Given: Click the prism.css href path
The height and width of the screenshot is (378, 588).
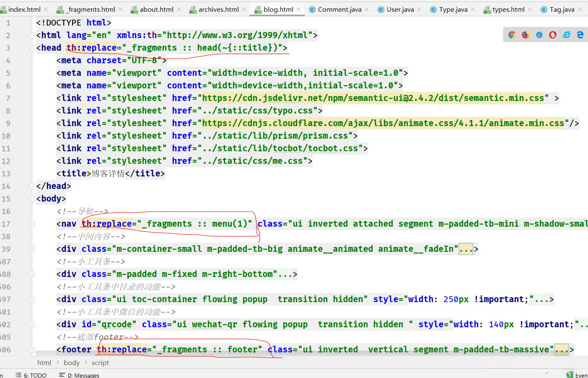Looking at the screenshot, I should pos(275,136).
